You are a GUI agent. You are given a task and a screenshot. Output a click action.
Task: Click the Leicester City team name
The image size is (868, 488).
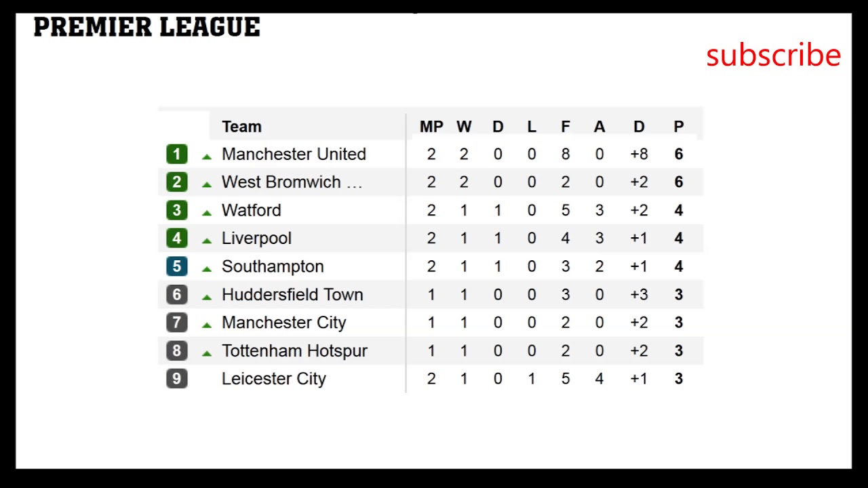[274, 379]
